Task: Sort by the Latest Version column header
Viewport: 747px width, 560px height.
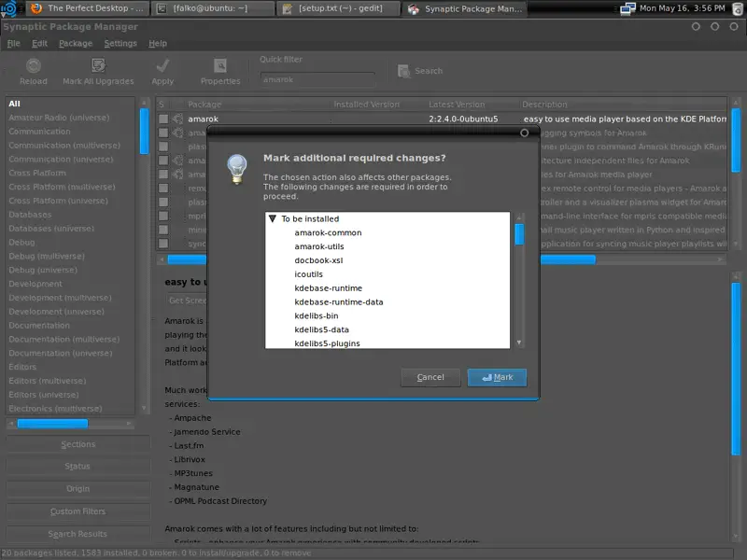Action: [471, 105]
